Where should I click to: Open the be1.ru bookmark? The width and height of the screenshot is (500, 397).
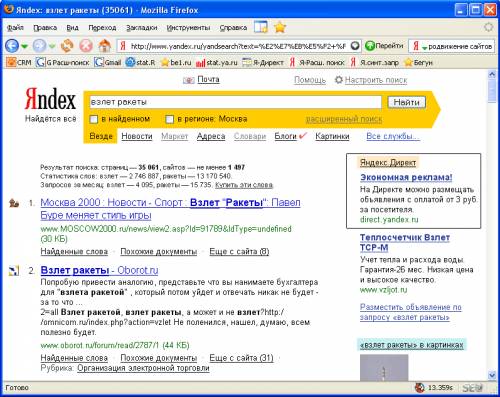coord(176,62)
